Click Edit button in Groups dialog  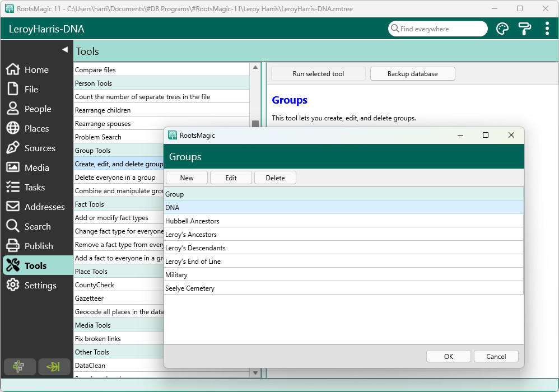231,178
